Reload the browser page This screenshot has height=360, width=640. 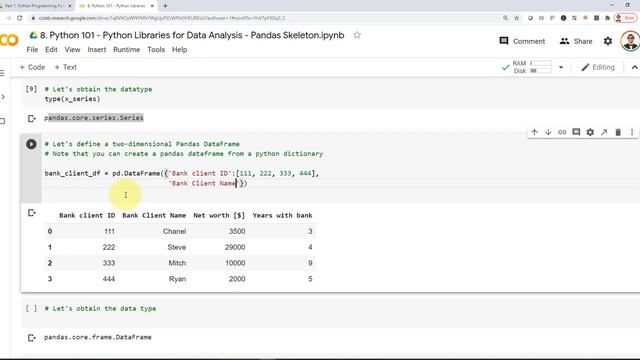19,18
